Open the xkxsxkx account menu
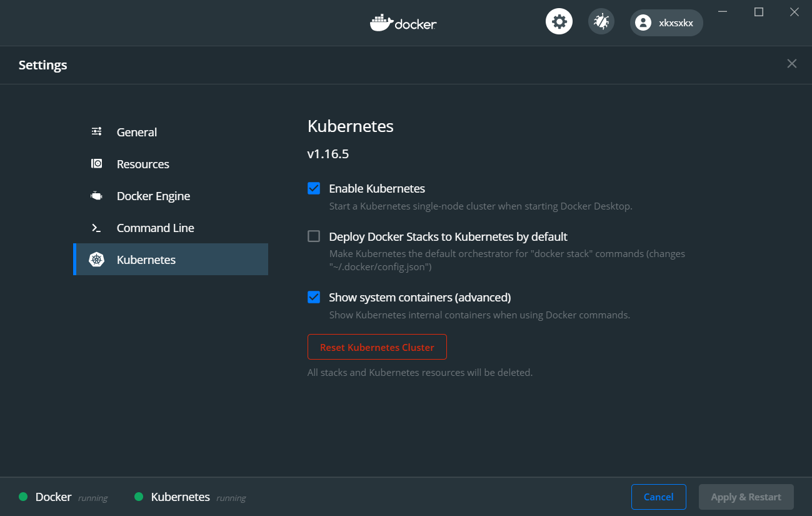The width and height of the screenshot is (812, 516). 666,23
